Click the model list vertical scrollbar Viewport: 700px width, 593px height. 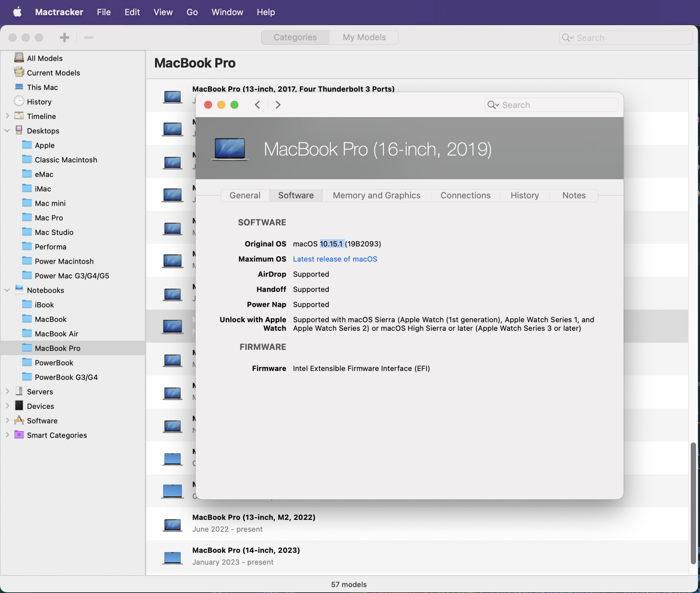point(693,503)
